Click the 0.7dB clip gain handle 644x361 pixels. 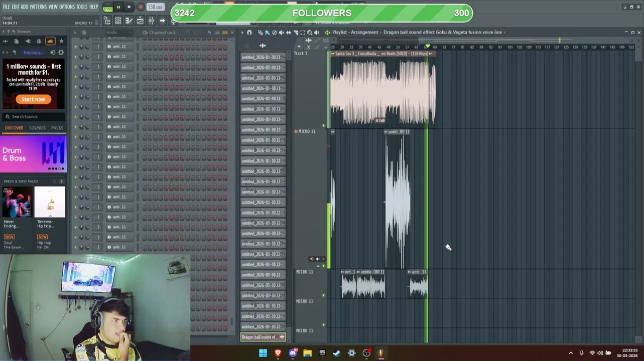380,120
